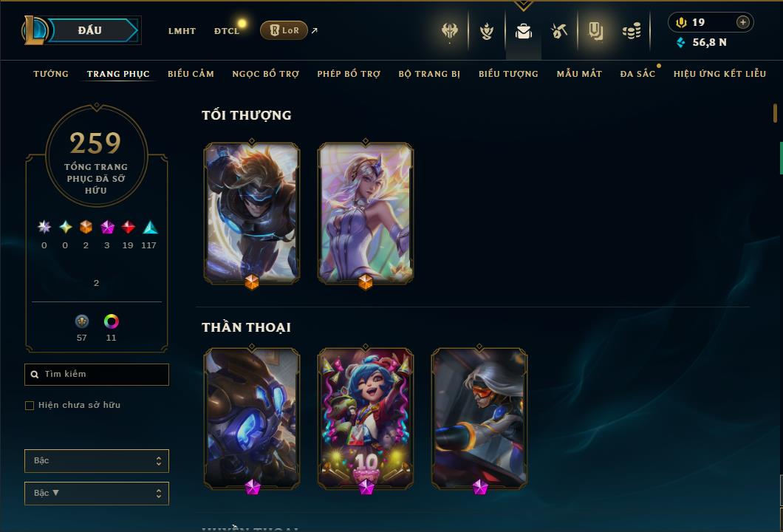
Task: Click the plus icon to buy RP
Action: 743,22
